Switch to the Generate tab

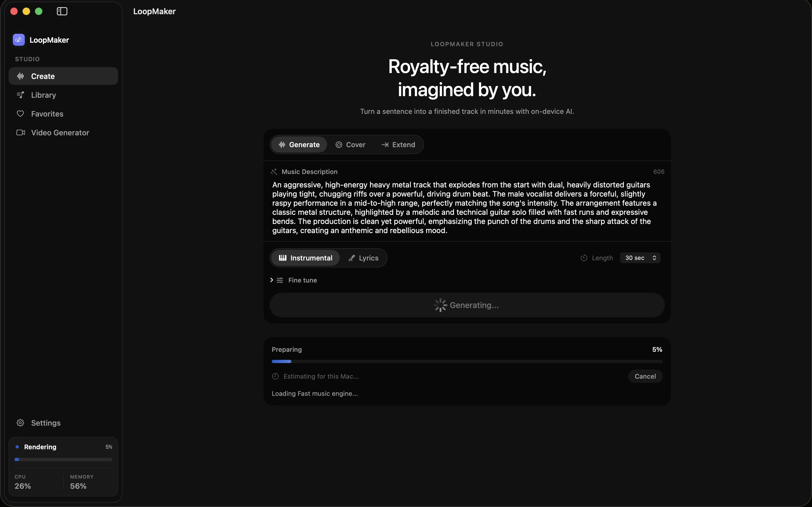tap(299, 144)
